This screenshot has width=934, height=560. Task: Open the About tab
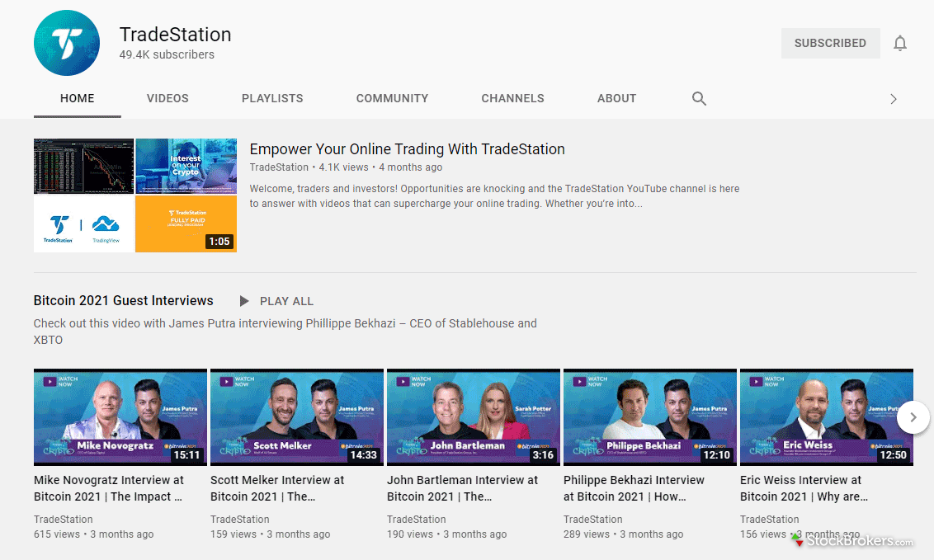(x=616, y=98)
